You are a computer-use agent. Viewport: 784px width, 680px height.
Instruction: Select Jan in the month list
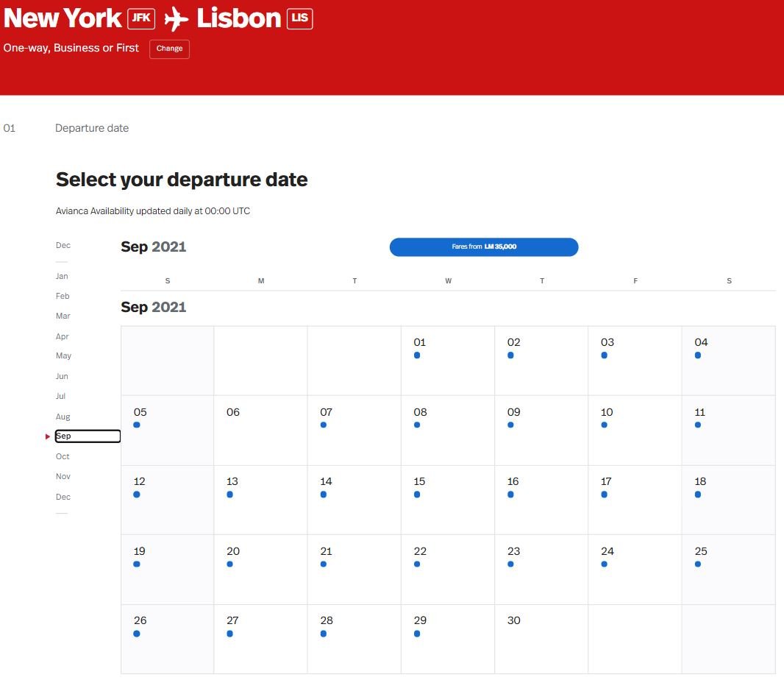point(62,276)
